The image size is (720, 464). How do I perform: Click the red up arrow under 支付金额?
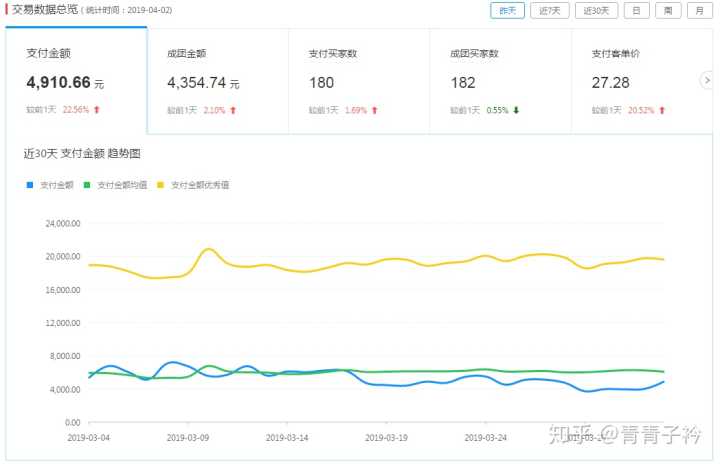coord(97,110)
